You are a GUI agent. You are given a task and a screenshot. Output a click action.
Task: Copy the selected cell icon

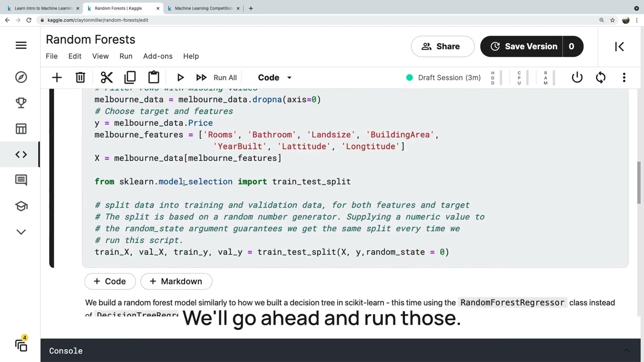coord(130,77)
